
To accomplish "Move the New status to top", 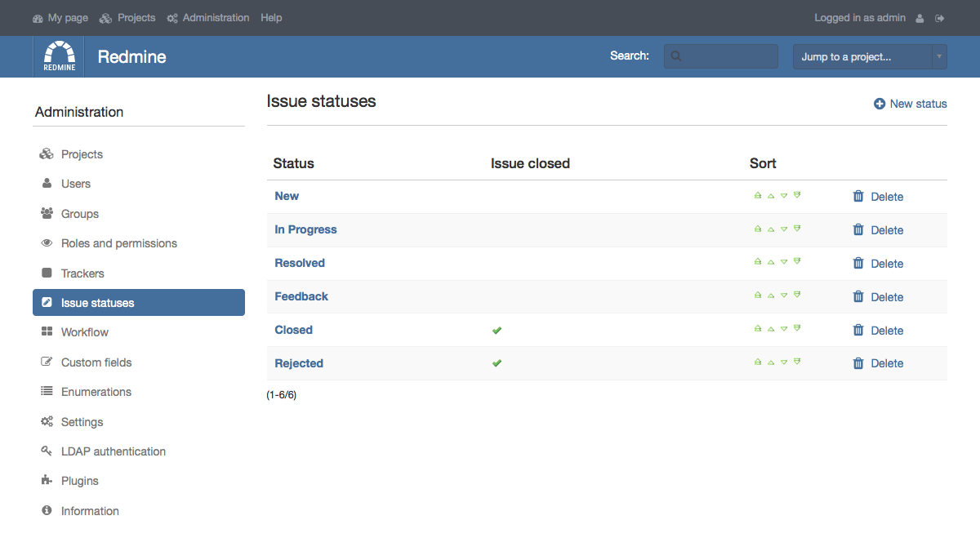I will tap(758, 195).
